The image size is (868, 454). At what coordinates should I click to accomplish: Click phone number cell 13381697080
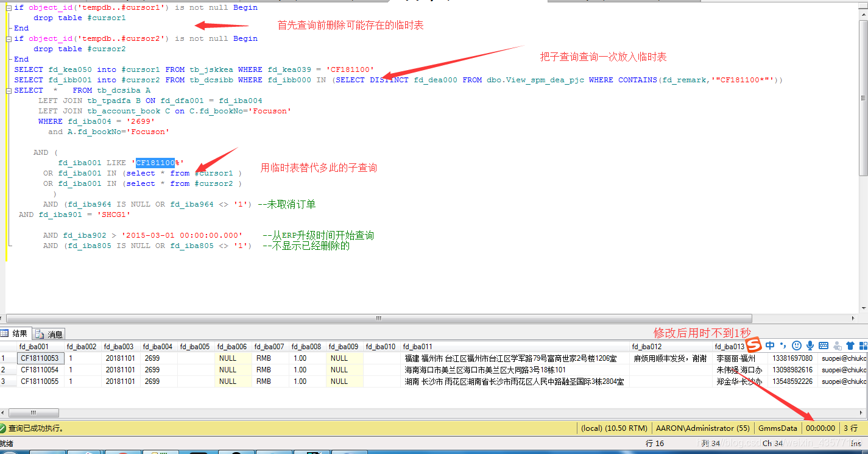[x=792, y=358]
